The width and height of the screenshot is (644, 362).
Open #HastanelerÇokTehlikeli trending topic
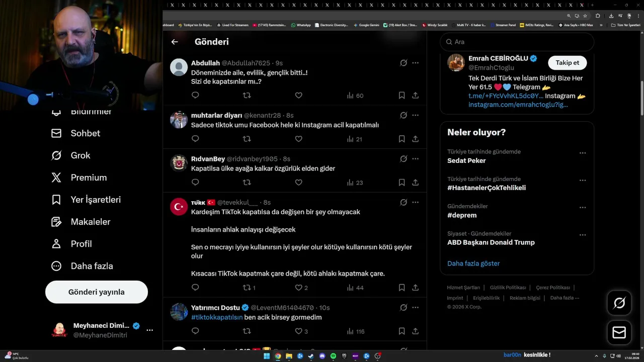click(487, 188)
